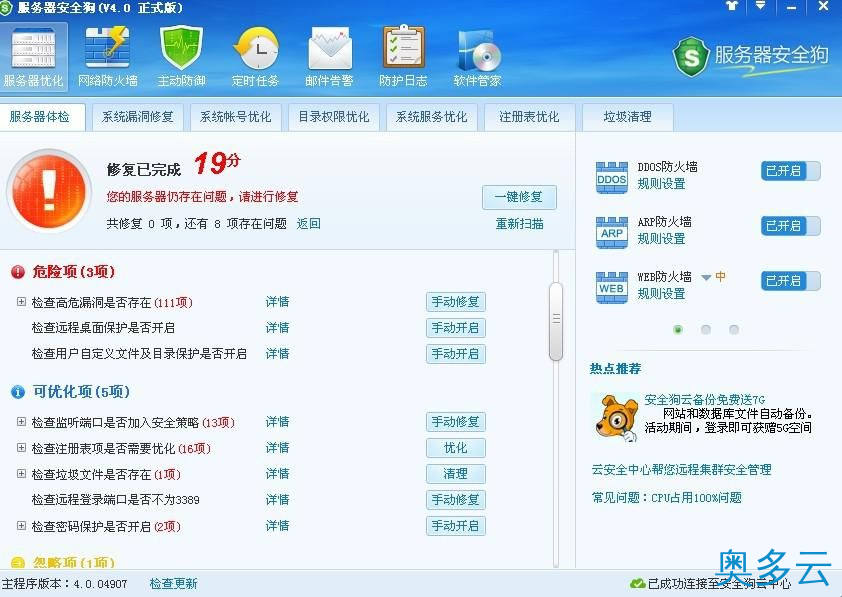
Task: Click the skin (shirt) icon in title bar
Action: (x=732, y=6)
